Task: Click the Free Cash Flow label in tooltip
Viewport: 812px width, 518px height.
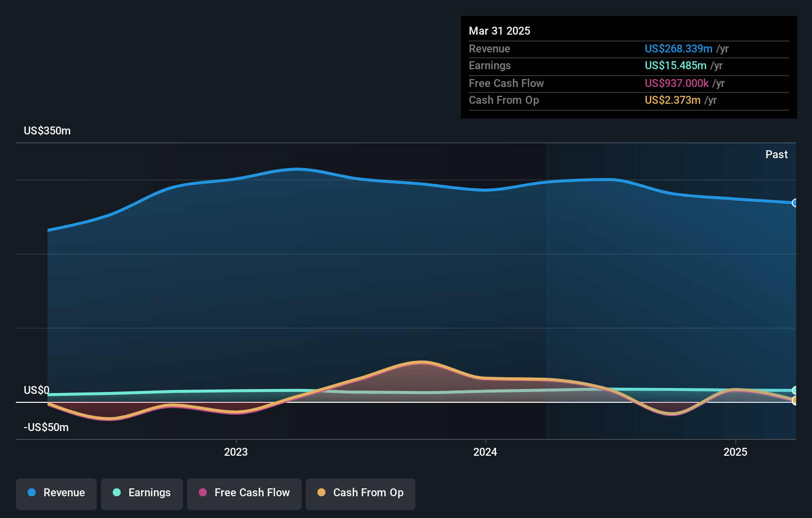Action: pos(506,84)
